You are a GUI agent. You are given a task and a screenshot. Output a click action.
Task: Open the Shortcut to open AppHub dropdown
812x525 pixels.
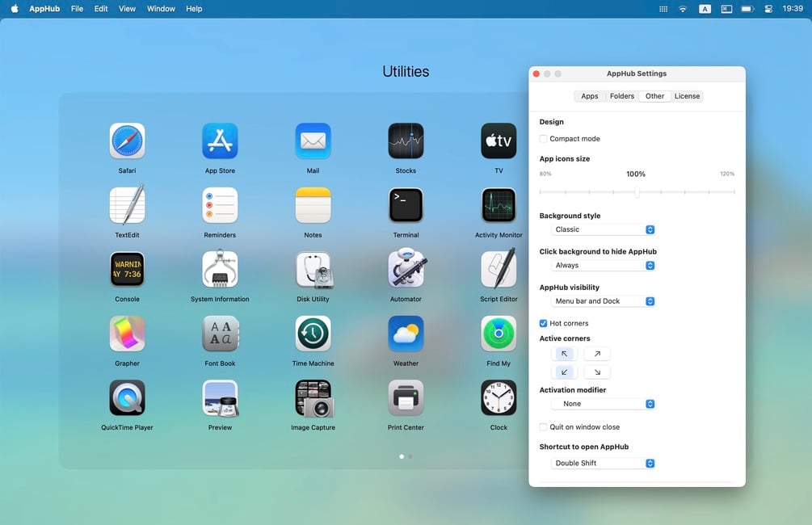click(603, 463)
